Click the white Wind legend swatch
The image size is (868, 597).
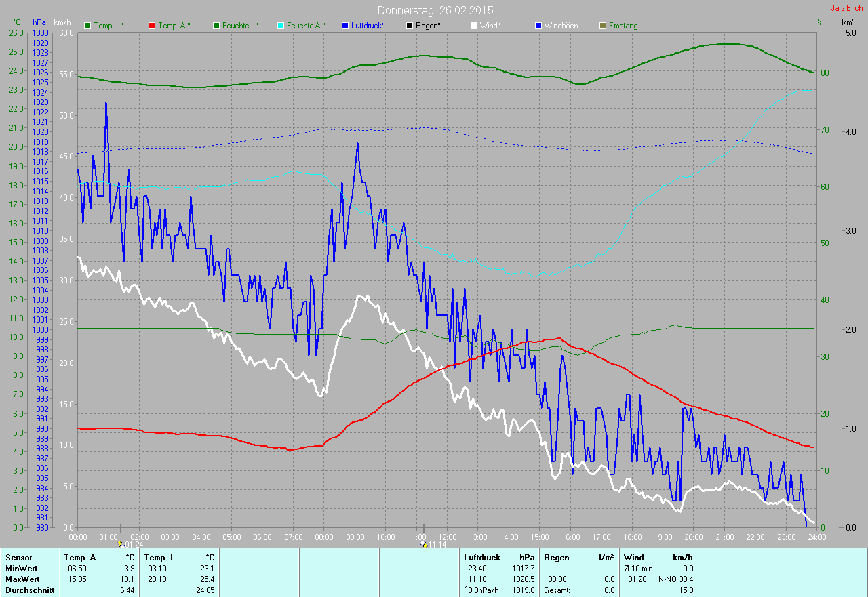tap(473, 26)
